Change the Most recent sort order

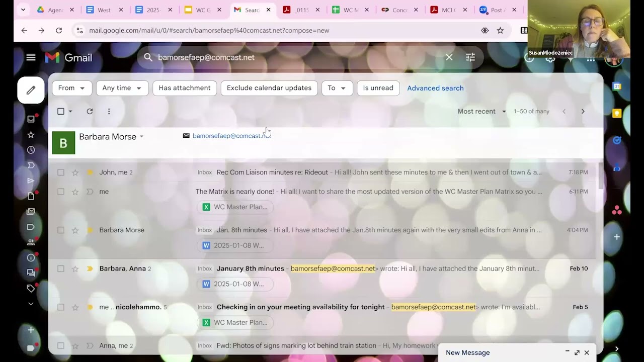(481, 111)
